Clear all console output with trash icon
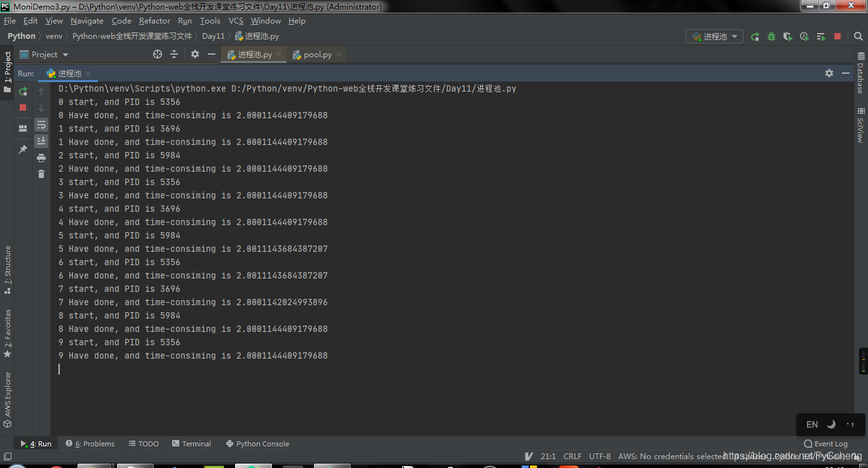The width and height of the screenshot is (868, 468). click(41, 174)
